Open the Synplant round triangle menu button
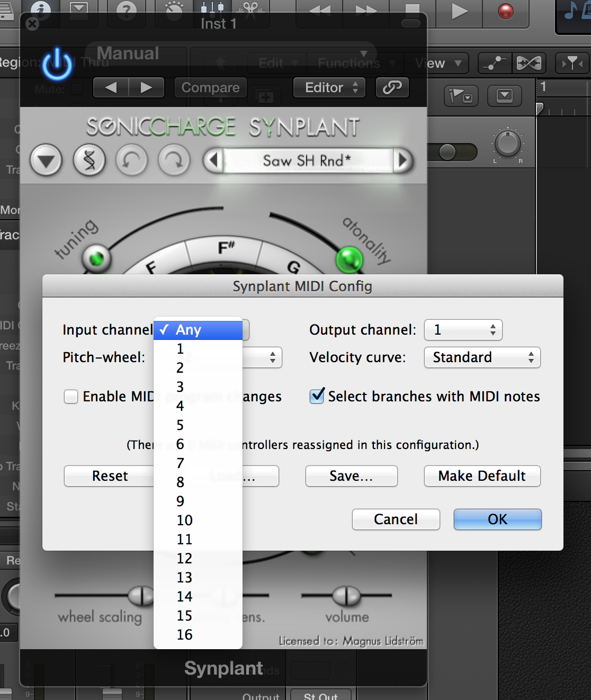Screen dimensions: 591x700 (x=46, y=160)
